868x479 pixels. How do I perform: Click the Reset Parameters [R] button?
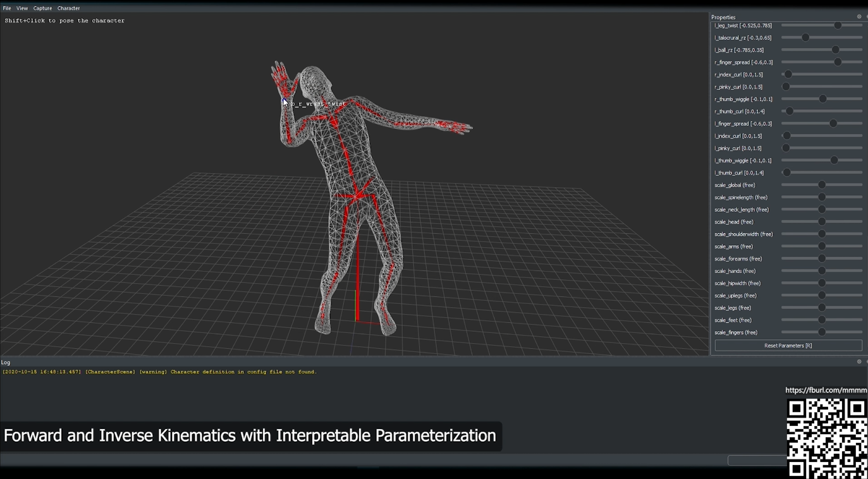[788, 345]
